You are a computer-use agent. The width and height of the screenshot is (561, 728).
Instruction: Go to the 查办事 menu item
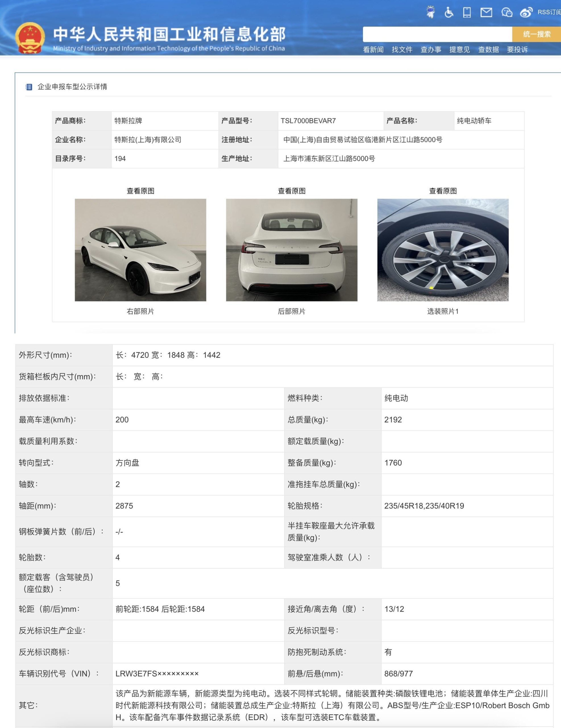(431, 50)
